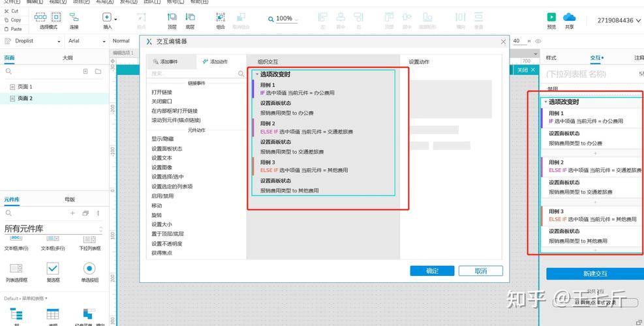Collapse 选项改变时 in right interactions panel
Screen dimensions: 644x326
pyautogui.click(x=545, y=102)
